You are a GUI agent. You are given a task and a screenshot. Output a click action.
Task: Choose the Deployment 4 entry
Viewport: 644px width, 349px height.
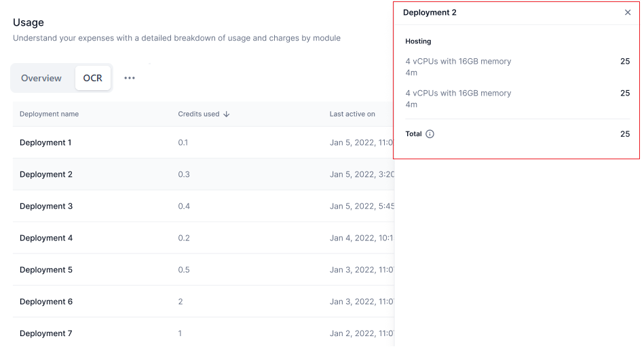[x=46, y=239]
